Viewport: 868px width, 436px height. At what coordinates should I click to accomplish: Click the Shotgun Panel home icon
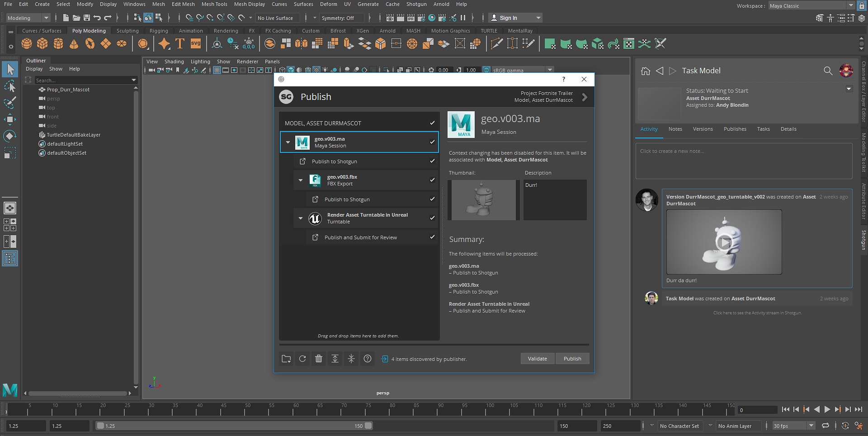646,71
